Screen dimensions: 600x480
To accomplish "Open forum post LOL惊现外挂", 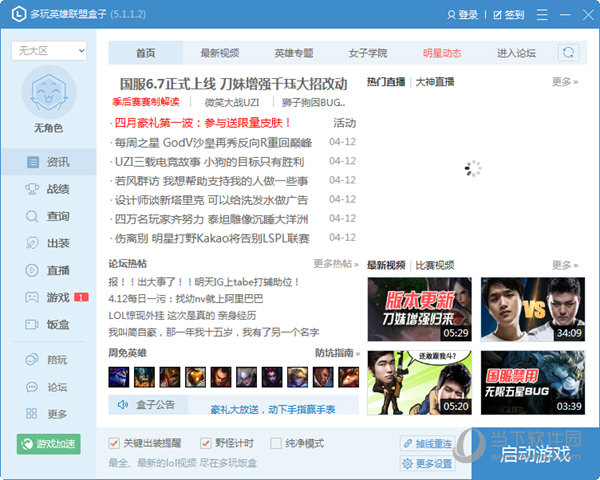I will pos(182,315).
